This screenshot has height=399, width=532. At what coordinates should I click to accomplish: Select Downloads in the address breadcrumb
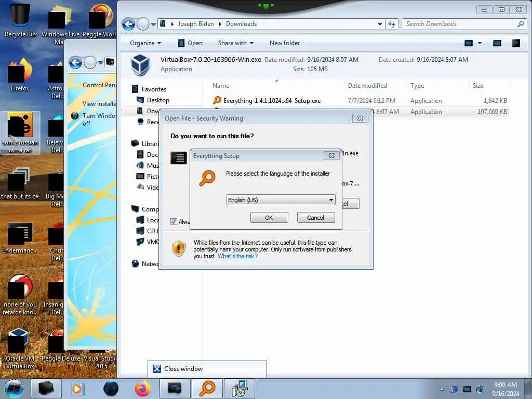pos(241,24)
